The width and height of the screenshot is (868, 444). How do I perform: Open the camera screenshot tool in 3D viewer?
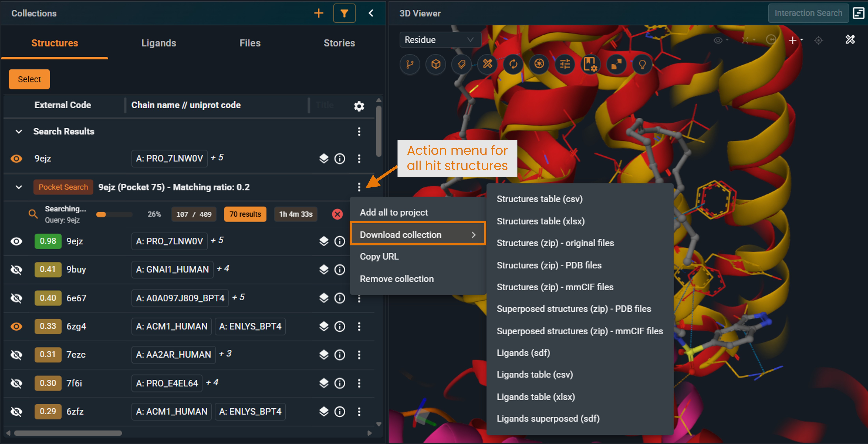click(539, 64)
